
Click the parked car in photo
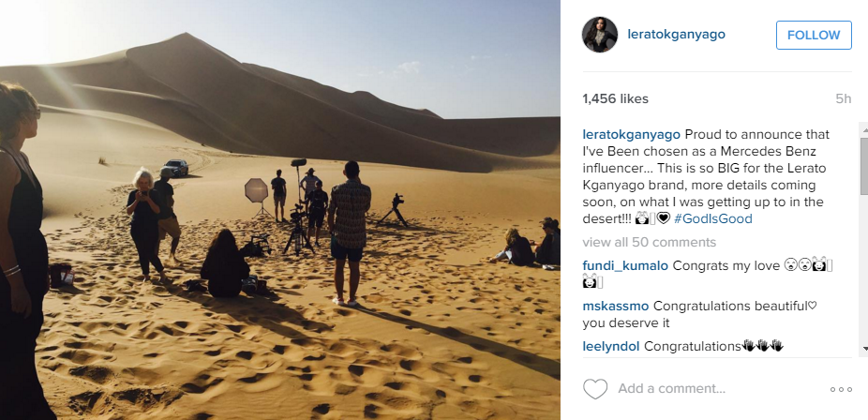[175, 168]
